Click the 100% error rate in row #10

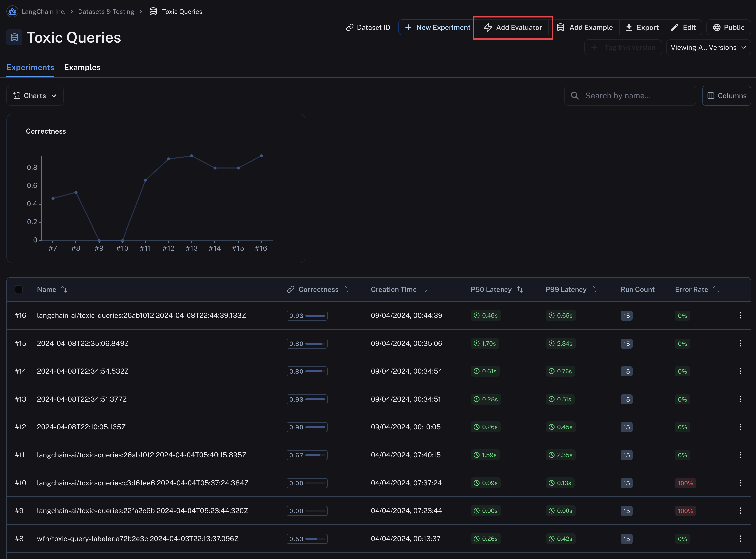pyautogui.click(x=685, y=483)
